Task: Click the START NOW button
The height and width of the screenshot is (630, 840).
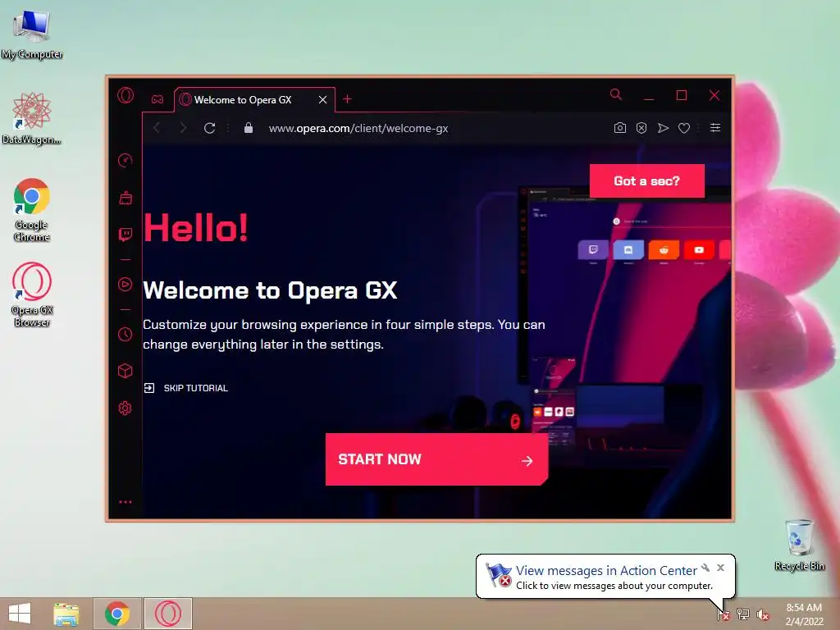Action: [x=436, y=459]
